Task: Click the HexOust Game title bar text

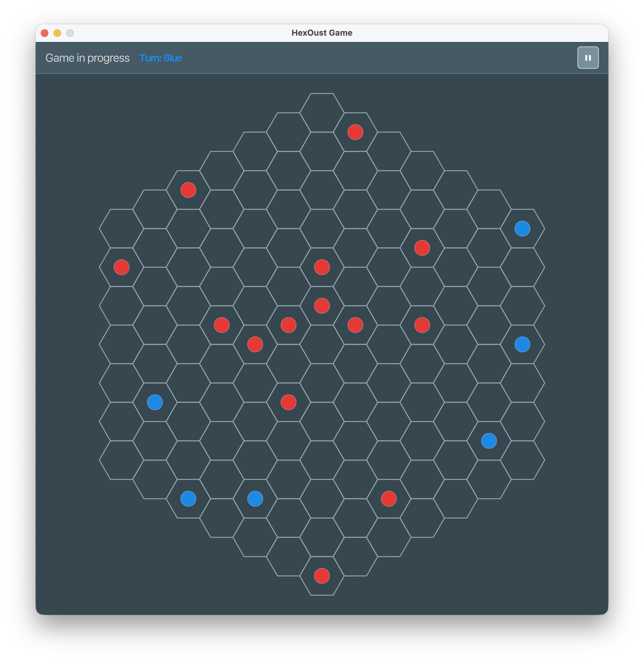Action: [x=322, y=33]
